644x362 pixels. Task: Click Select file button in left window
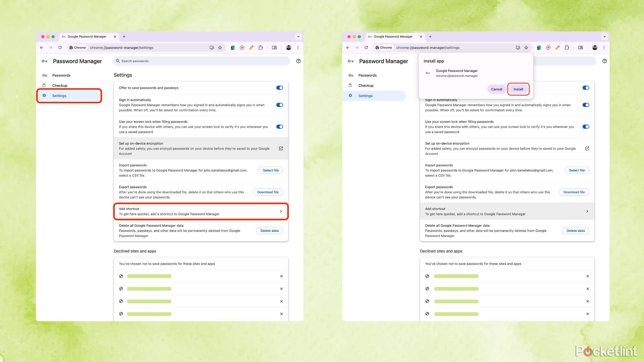coord(271,170)
